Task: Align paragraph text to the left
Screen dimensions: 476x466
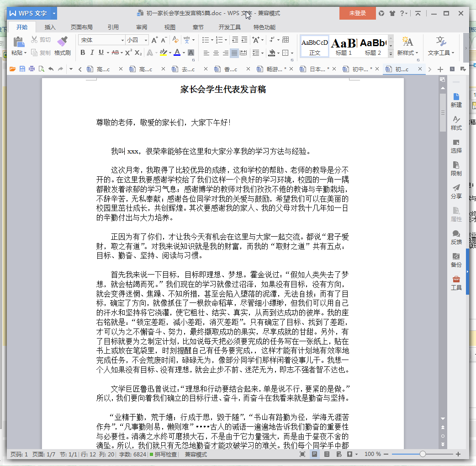Action: click(206, 53)
